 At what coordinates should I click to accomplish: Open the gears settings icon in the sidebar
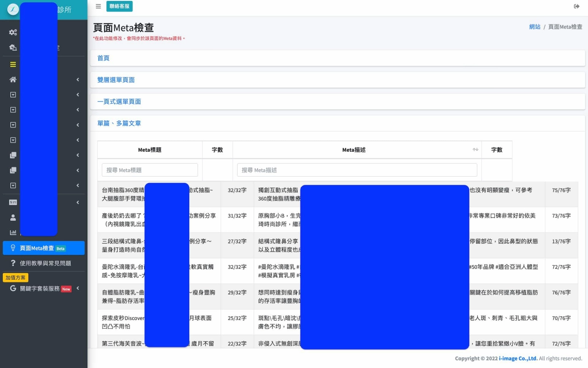tap(13, 32)
